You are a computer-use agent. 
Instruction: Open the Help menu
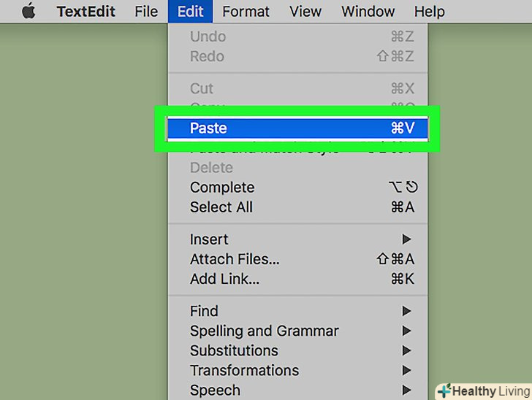[x=429, y=12]
